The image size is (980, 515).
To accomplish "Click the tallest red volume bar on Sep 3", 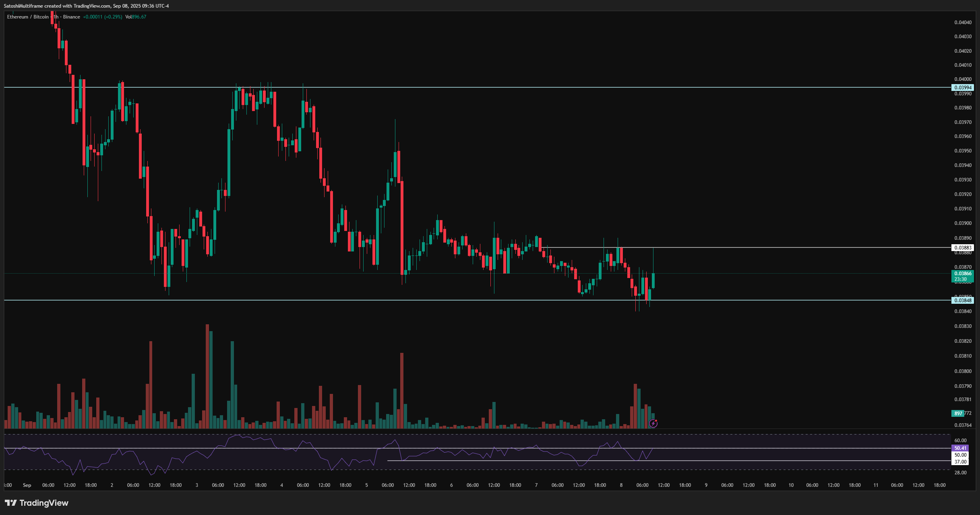I will (x=207, y=376).
